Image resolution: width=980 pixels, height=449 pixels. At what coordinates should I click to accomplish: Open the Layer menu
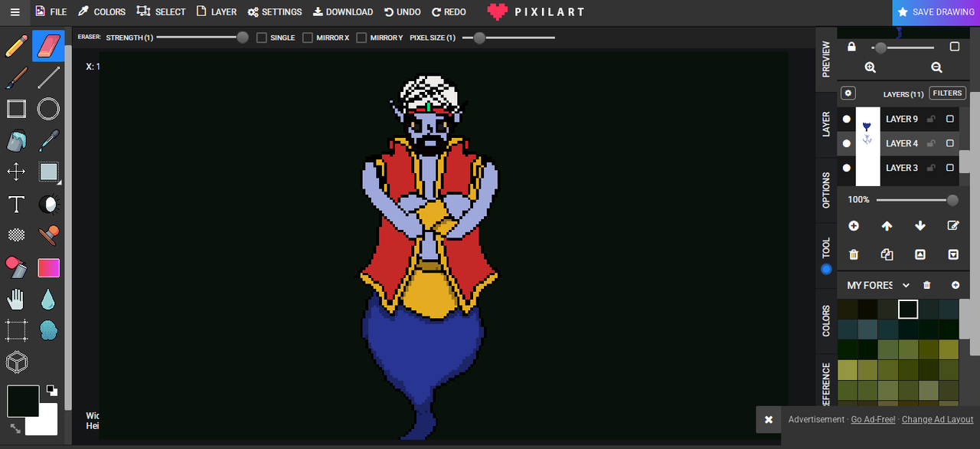(x=217, y=11)
